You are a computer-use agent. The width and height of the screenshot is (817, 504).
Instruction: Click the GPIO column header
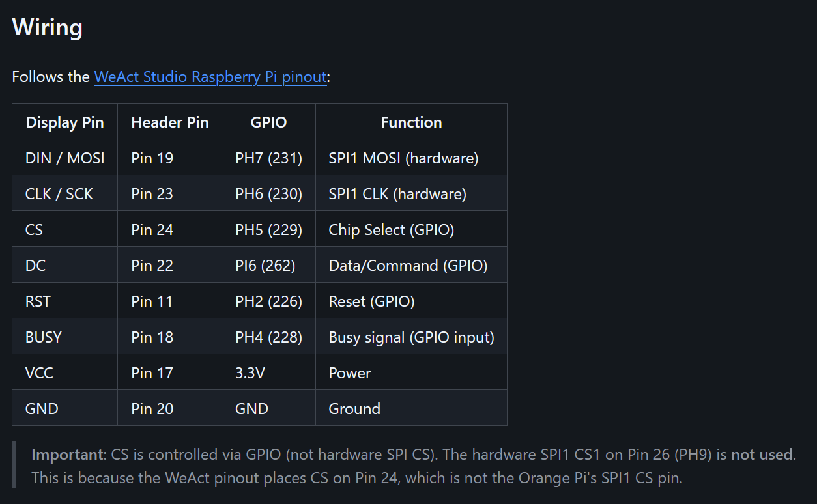coord(268,122)
